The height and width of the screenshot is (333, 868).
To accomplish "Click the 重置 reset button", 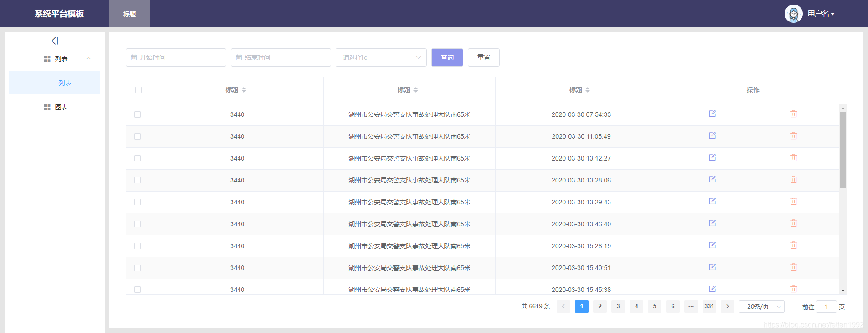I will 484,57.
